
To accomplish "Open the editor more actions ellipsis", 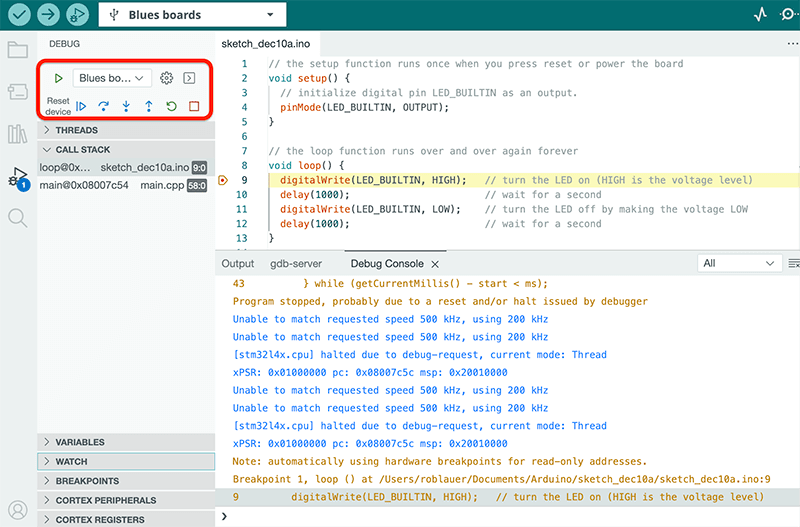I will click(x=792, y=44).
